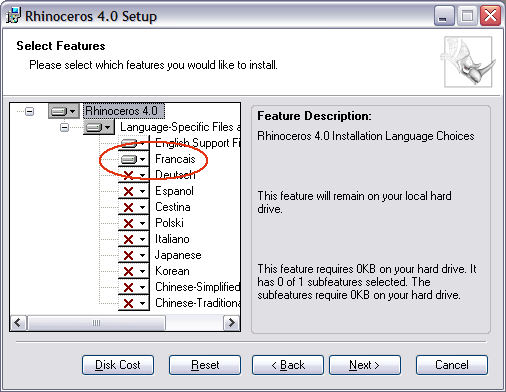Reset the feature selections

pos(205,365)
